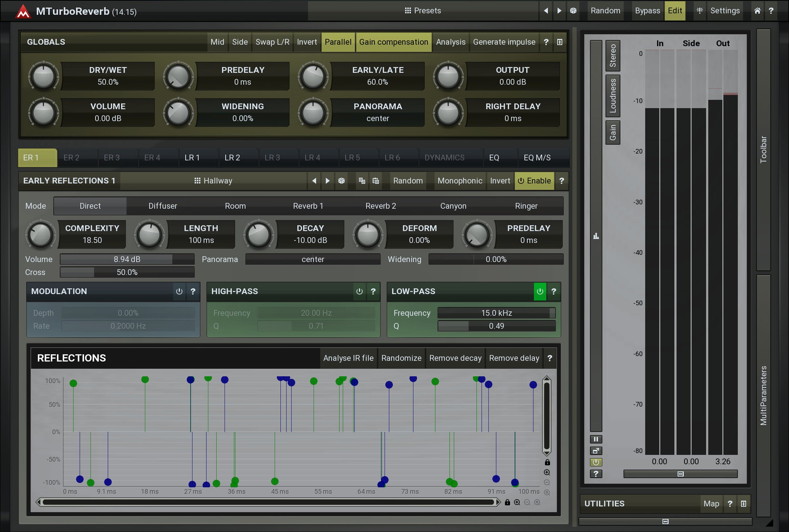Turn on the Modulation section

pos(179,291)
